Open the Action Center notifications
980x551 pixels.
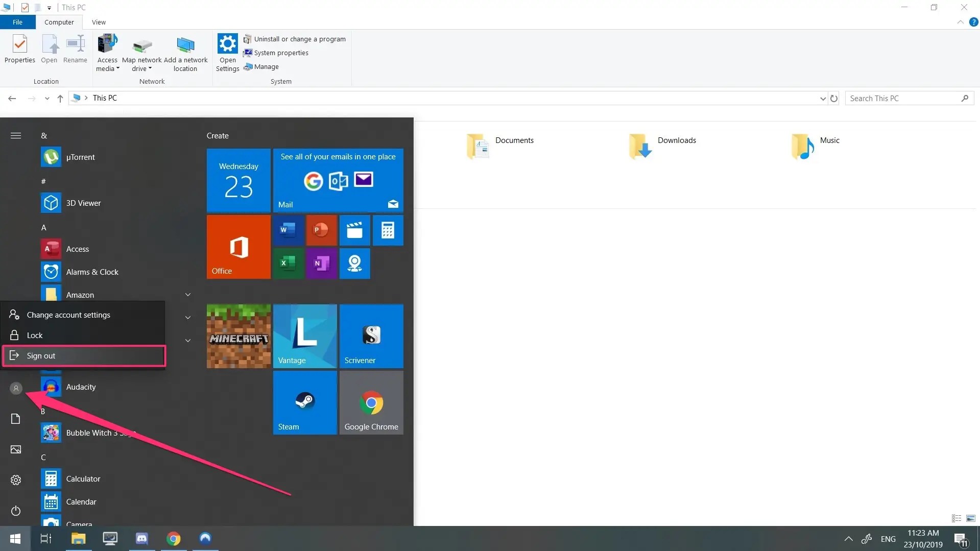(x=961, y=539)
